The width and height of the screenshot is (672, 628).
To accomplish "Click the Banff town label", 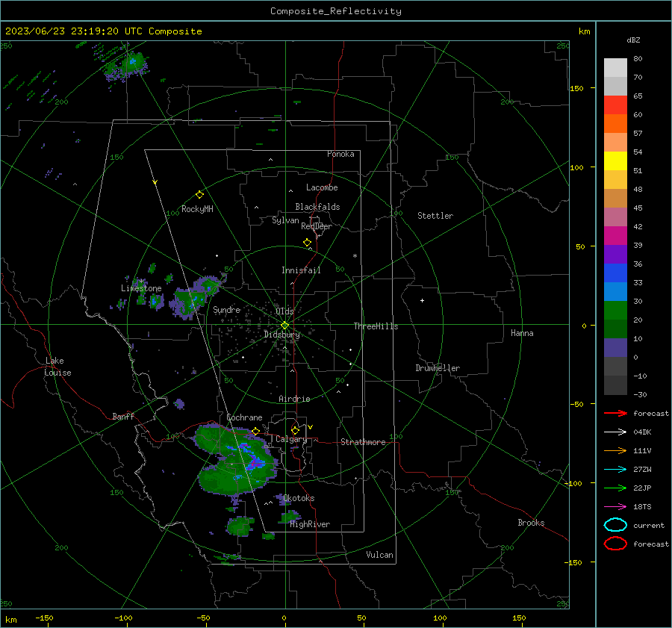I will pos(123,417).
